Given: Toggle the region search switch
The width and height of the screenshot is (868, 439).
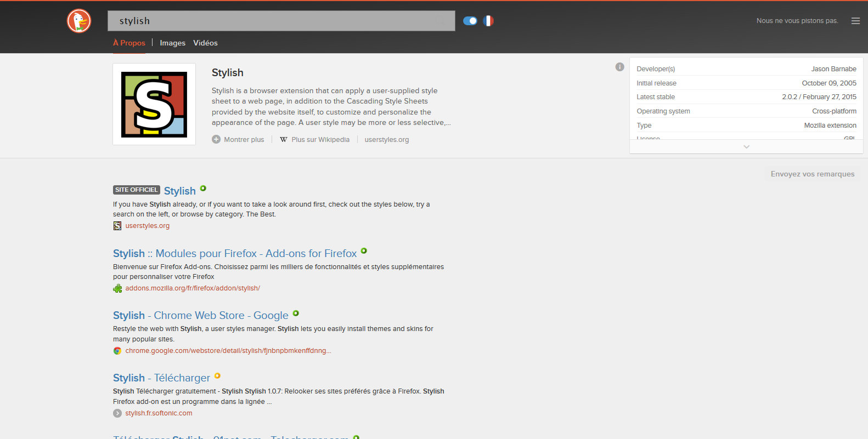Looking at the screenshot, I should 470,21.
